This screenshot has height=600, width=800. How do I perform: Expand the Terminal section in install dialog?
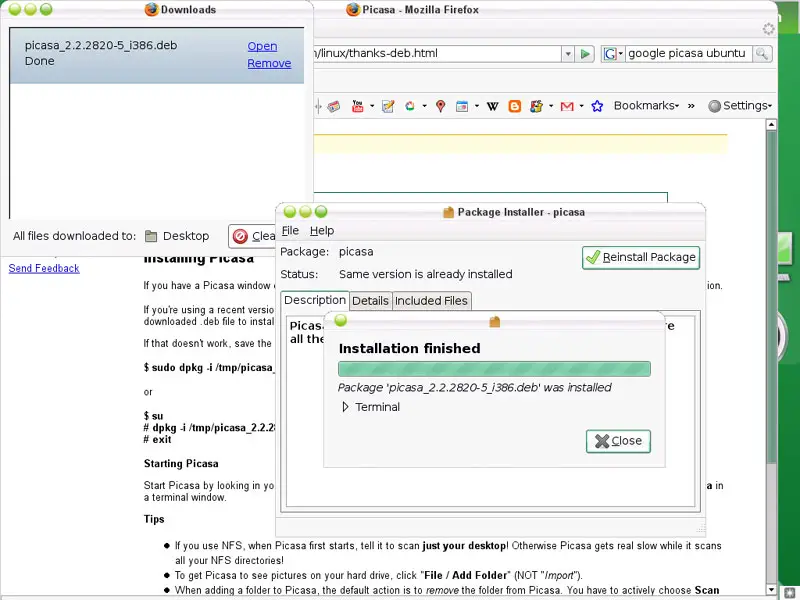345,407
